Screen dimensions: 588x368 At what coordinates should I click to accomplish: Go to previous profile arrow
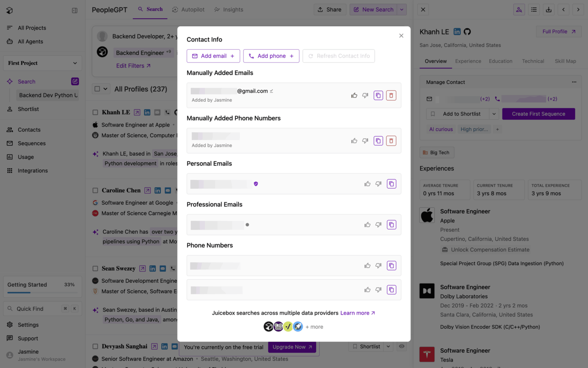coord(563,10)
